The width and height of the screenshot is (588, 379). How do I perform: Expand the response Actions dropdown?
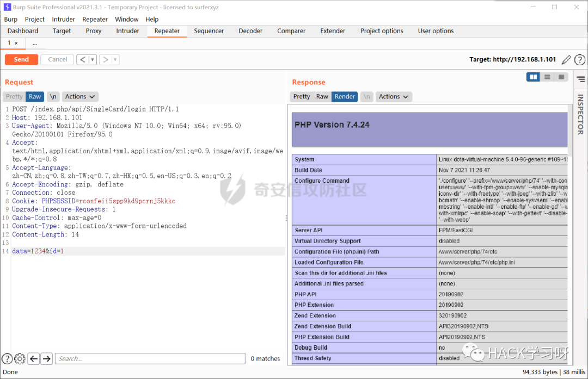[x=394, y=97]
